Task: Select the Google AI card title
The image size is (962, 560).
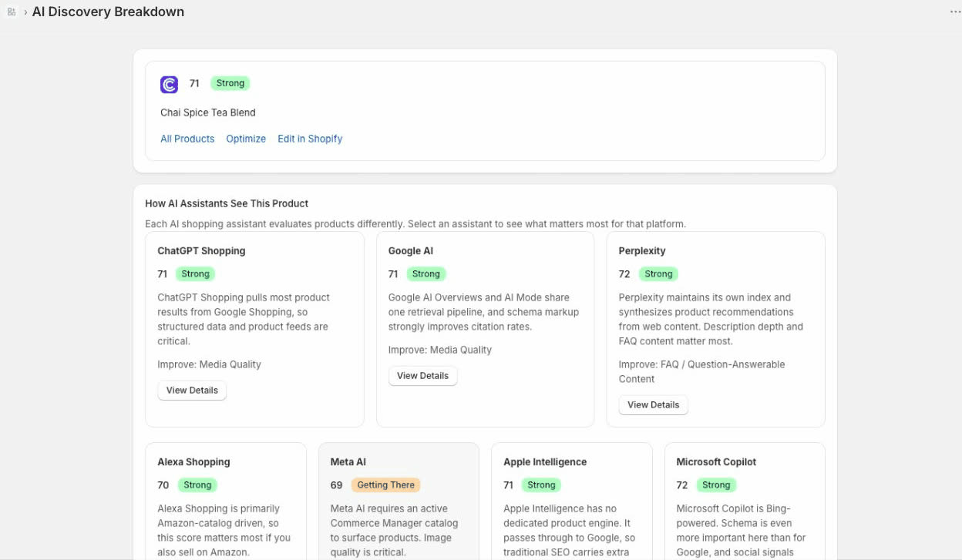Action: click(411, 251)
